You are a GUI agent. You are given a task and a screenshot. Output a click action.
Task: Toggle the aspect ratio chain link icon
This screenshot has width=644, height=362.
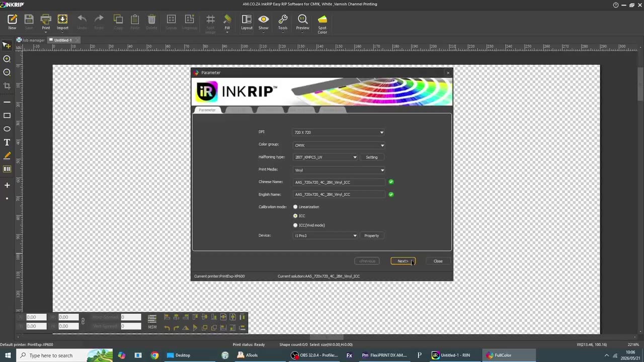(83, 321)
